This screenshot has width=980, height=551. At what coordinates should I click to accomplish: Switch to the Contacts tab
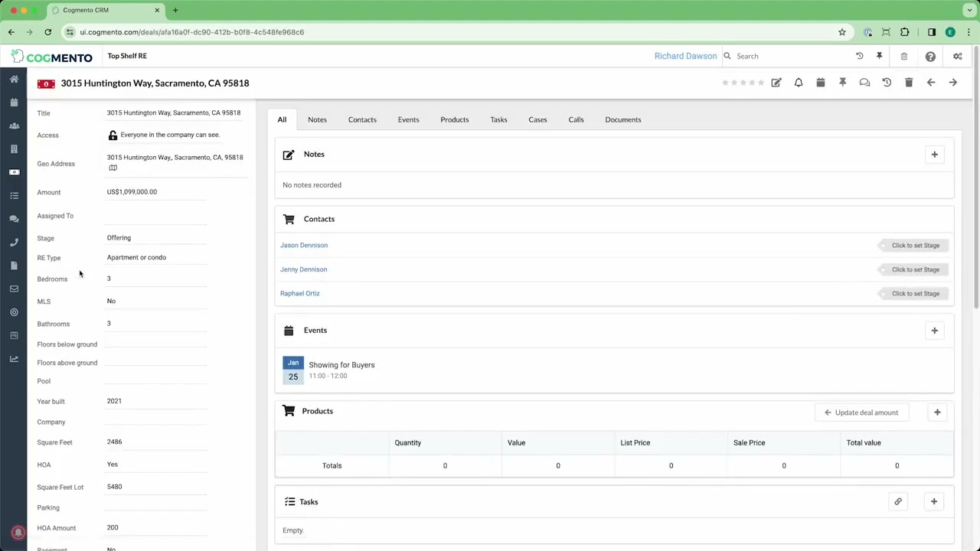[362, 119]
